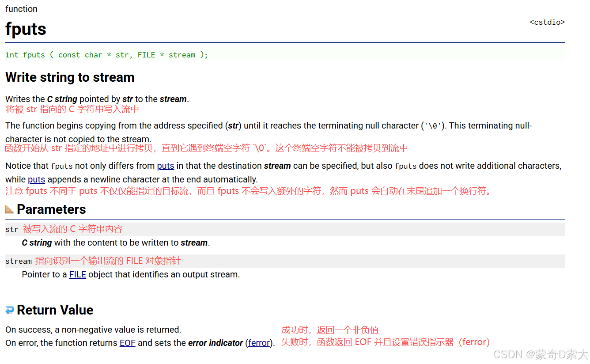Click the red text '将被 str 指向的 C 字符串写入流中'
590x364 pixels.
(x=72, y=109)
